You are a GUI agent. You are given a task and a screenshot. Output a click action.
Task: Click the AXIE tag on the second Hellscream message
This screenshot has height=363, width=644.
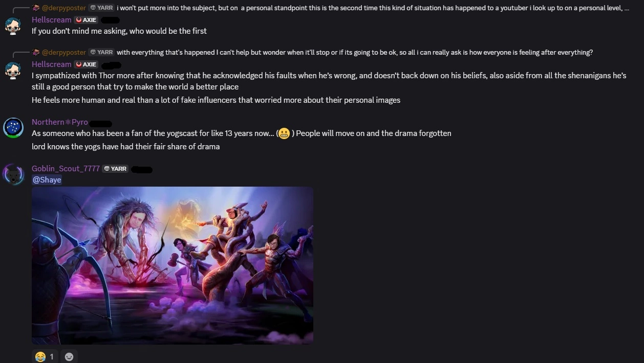click(x=86, y=64)
